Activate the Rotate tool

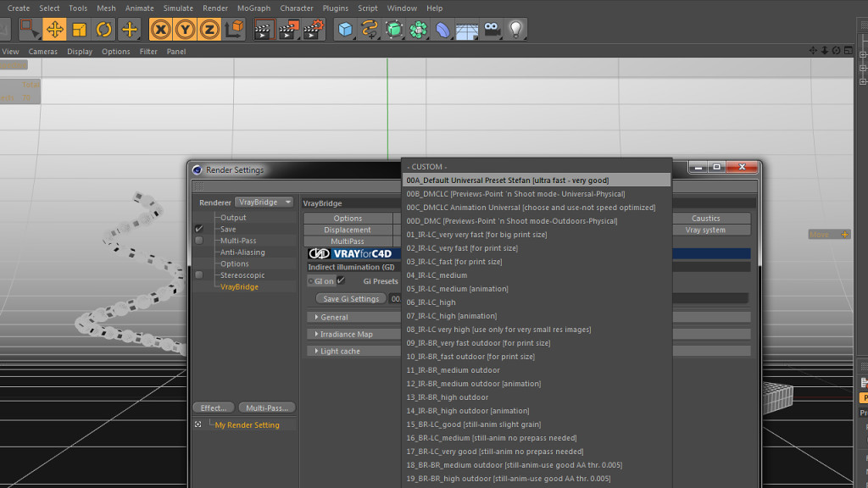pos(104,30)
